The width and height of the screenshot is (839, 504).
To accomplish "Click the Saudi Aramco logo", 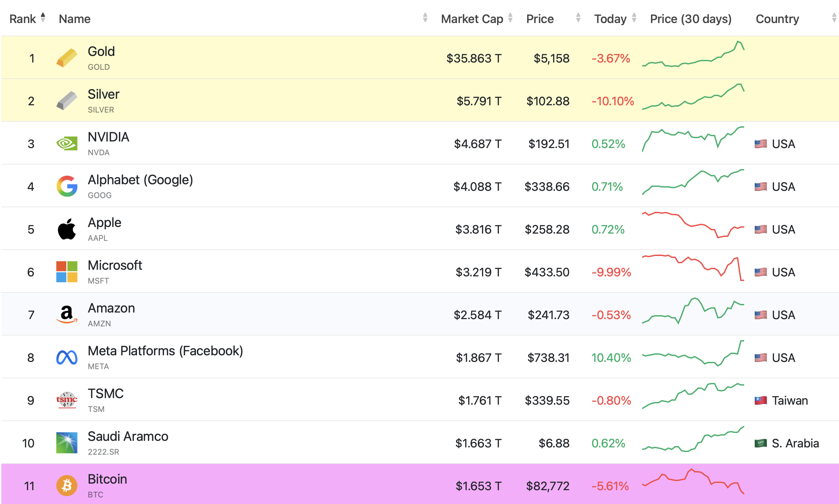I will [67, 443].
